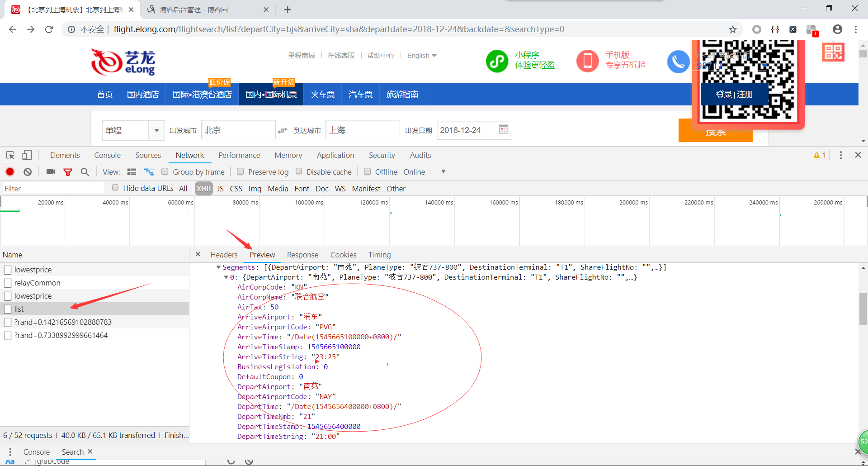Viewport: 868px width, 466px height.
Task: Click the network Filter input
Action: pos(53,189)
